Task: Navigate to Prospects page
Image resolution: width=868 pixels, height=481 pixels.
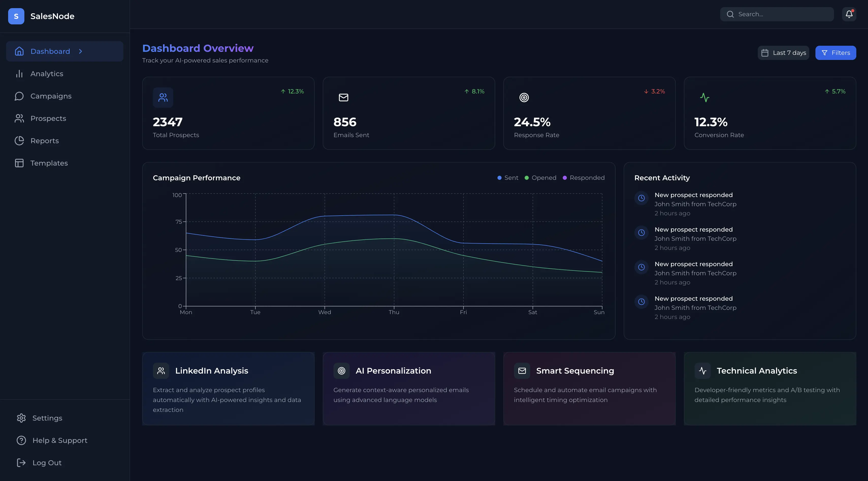Action: 65,118
